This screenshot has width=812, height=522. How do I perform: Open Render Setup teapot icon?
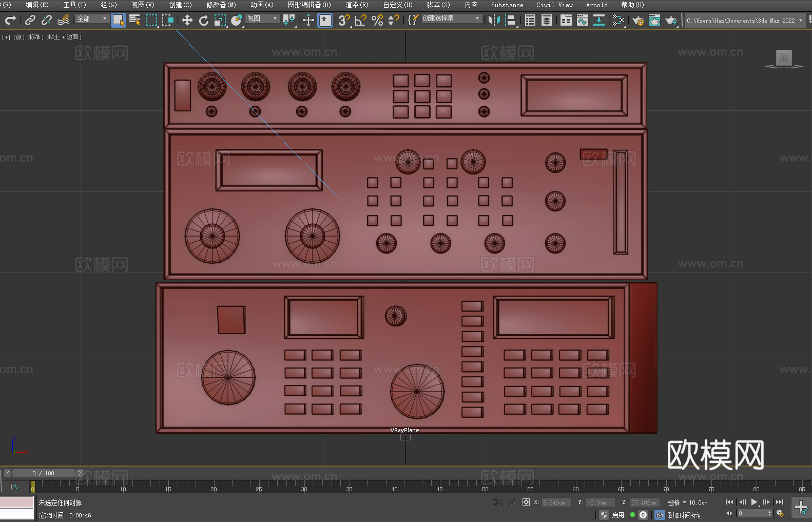pos(637,20)
